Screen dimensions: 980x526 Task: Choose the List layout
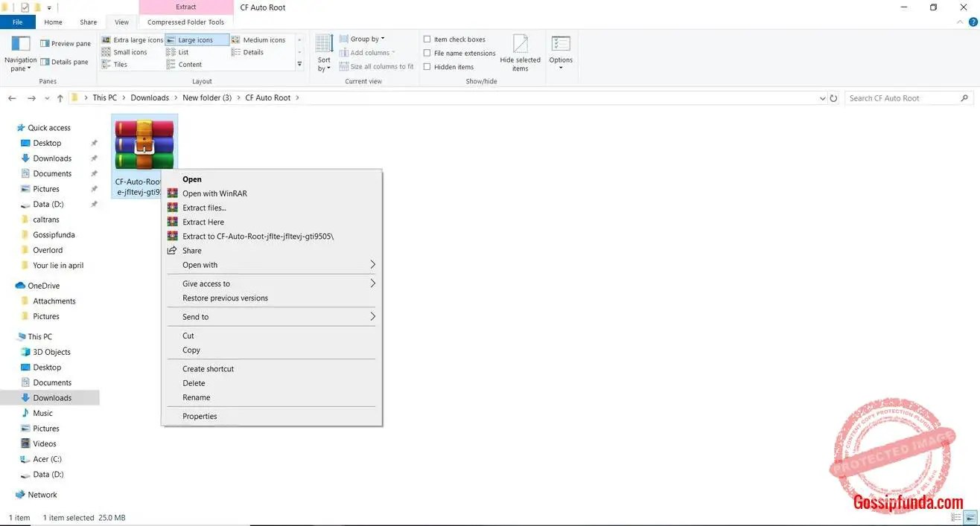[x=177, y=52]
